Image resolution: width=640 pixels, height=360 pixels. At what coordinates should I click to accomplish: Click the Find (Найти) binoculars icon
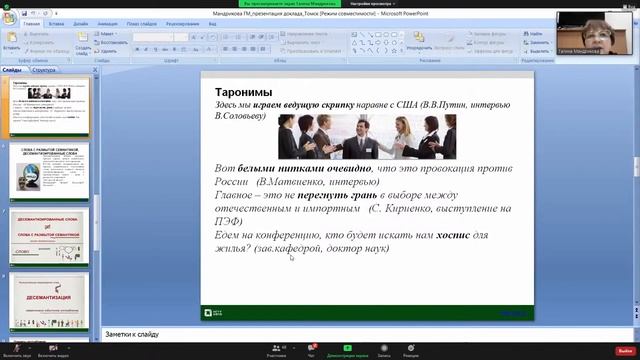(526, 33)
